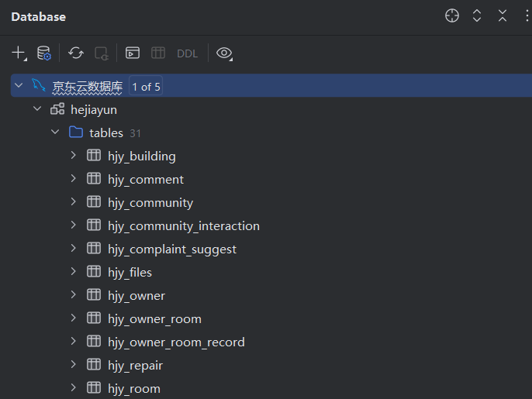Collapse the tables folder
This screenshot has width=532, height=399.
click(55, 132)
